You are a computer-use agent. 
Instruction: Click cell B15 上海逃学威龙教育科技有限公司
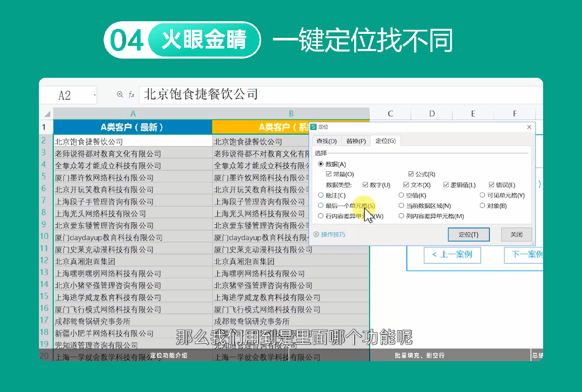tap(290, 298)
